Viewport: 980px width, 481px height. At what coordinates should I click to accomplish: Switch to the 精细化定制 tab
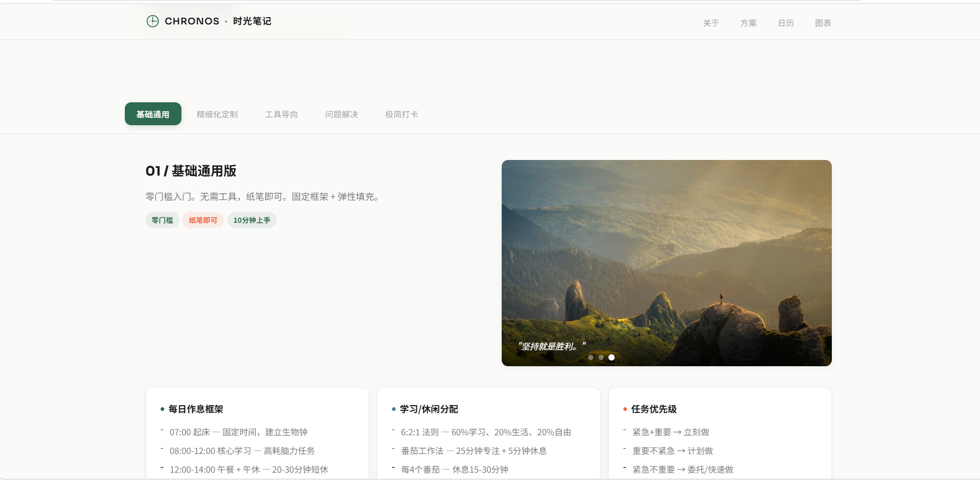pos(217,114)
